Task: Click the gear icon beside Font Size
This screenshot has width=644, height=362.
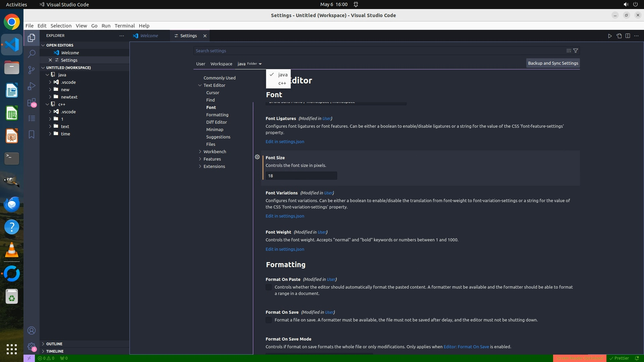Action: (x=257, y=157)
